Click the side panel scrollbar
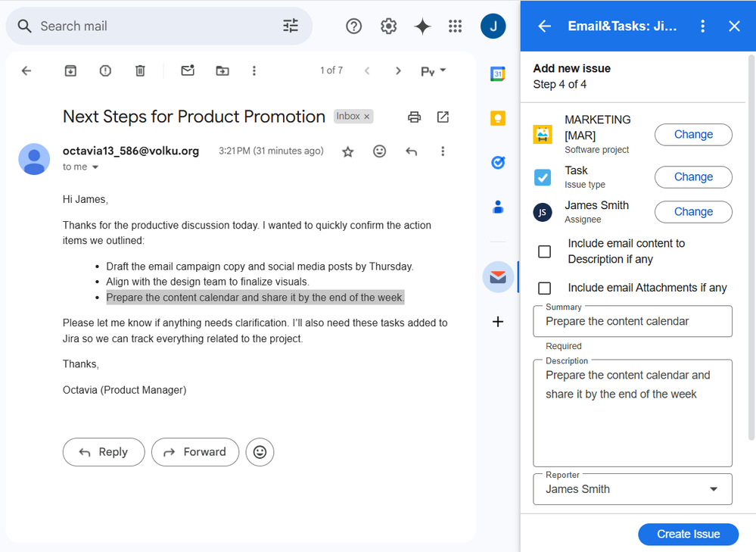 (x=751, y=248)
